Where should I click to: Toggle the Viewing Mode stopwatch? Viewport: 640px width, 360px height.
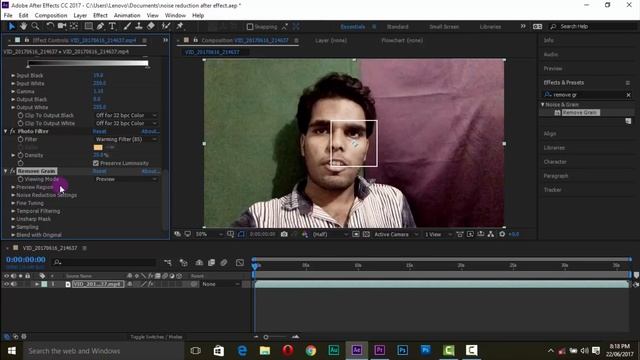click(x=20, y=179)
